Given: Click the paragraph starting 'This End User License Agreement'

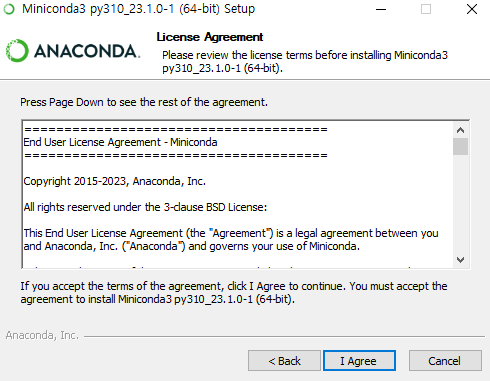Looking at the screenshot, I should pos(231,240).
